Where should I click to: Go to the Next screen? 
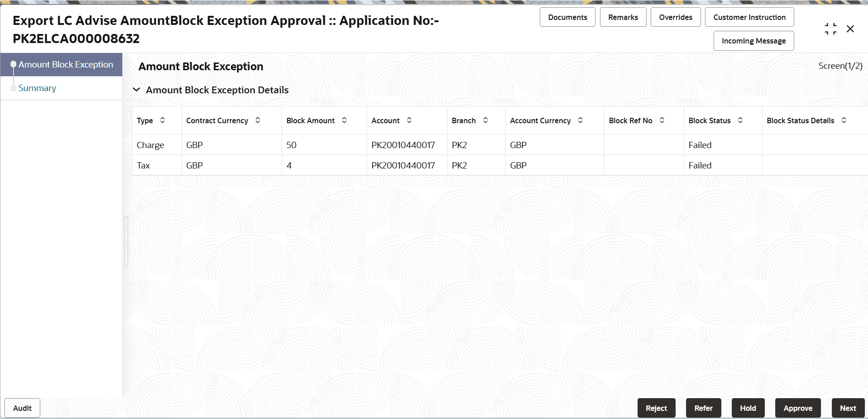click(848, 408)
